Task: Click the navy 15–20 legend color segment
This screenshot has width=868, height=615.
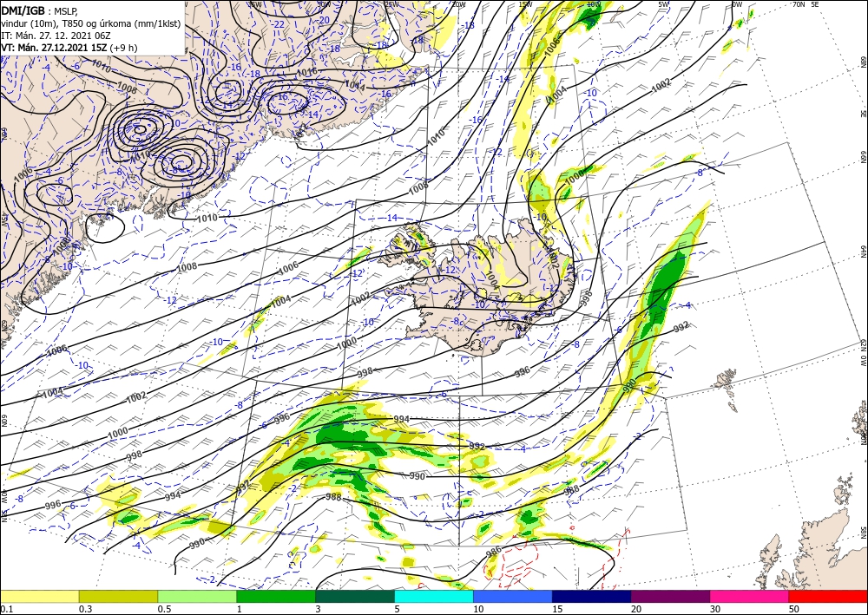Action: click(x=592, y=596)
